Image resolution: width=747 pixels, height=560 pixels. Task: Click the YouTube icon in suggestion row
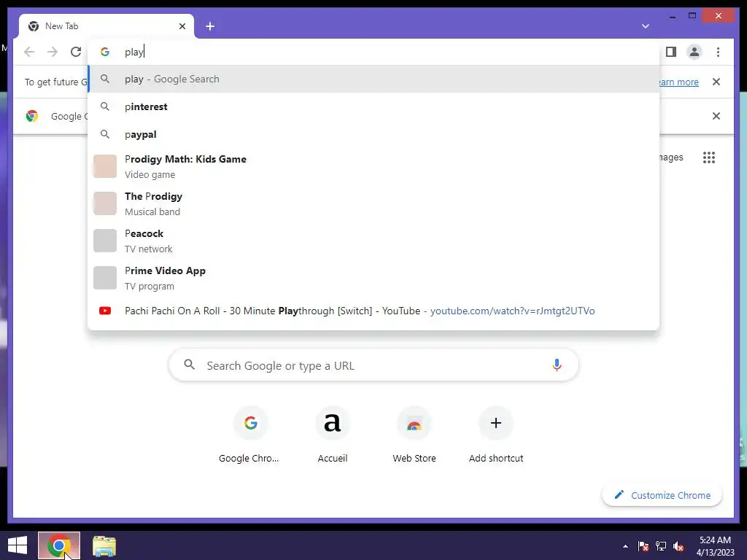(x=105, y=311)
